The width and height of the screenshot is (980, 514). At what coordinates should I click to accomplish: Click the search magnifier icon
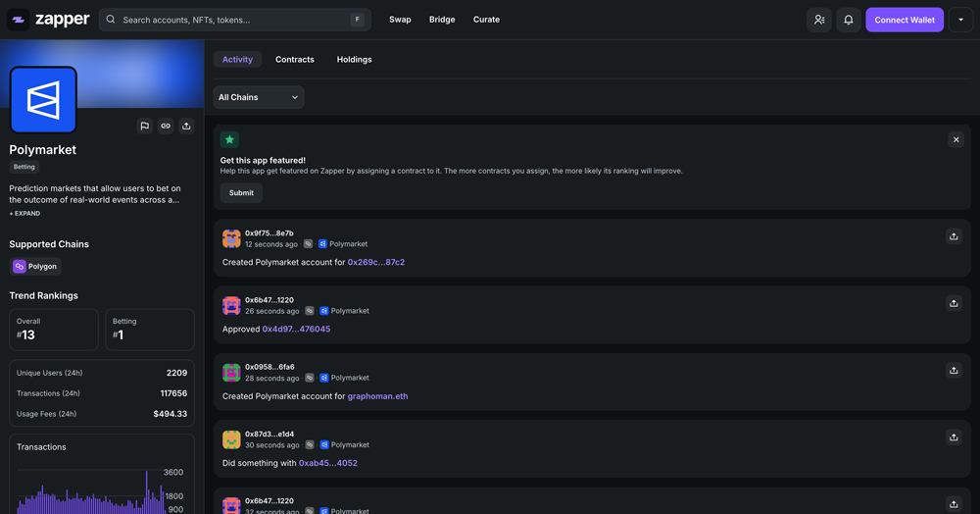[x=111, y=20]
